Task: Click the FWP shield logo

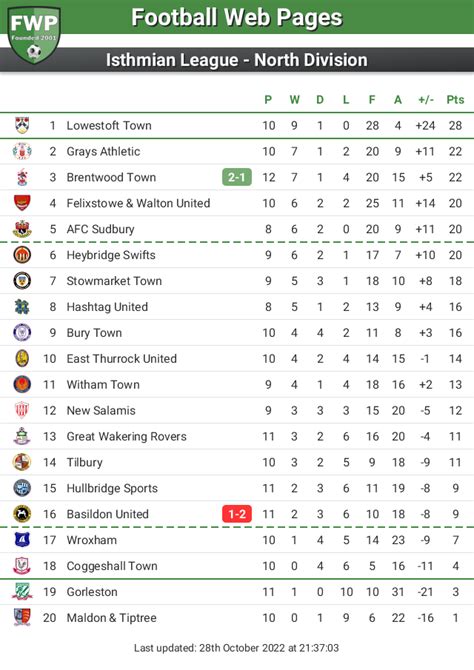Action: coord(34,34)
